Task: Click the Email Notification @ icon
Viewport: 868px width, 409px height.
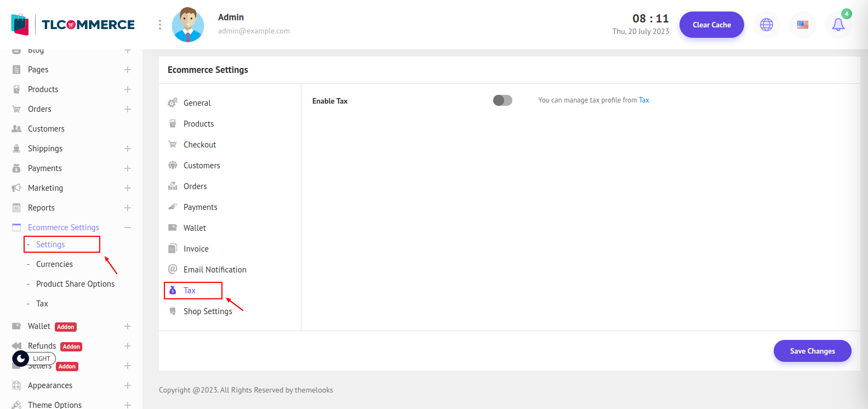Action: (173, 269)
